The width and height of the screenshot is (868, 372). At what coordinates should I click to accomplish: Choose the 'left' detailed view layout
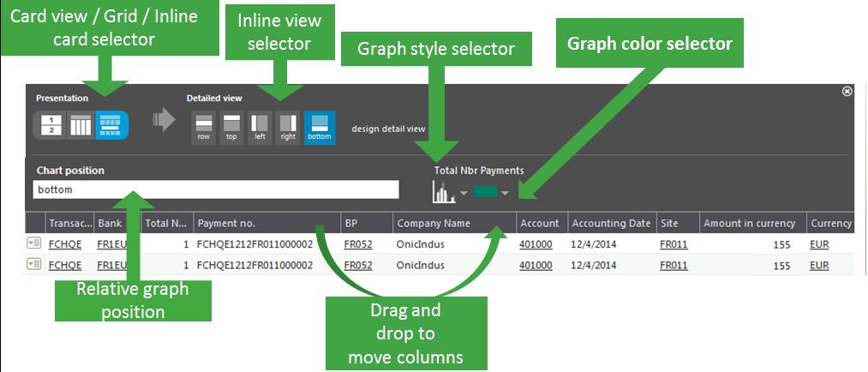(260, 127)
